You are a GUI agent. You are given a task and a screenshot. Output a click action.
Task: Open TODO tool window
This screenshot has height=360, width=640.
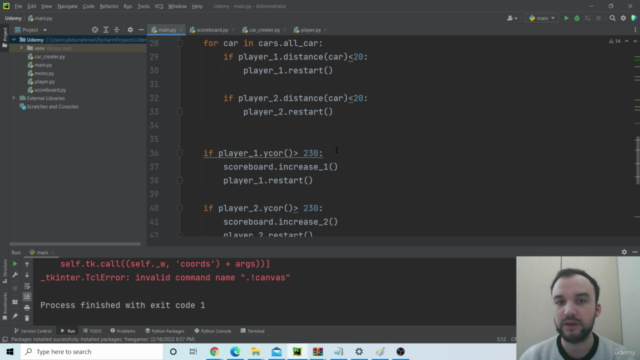[x=92, y=331]
